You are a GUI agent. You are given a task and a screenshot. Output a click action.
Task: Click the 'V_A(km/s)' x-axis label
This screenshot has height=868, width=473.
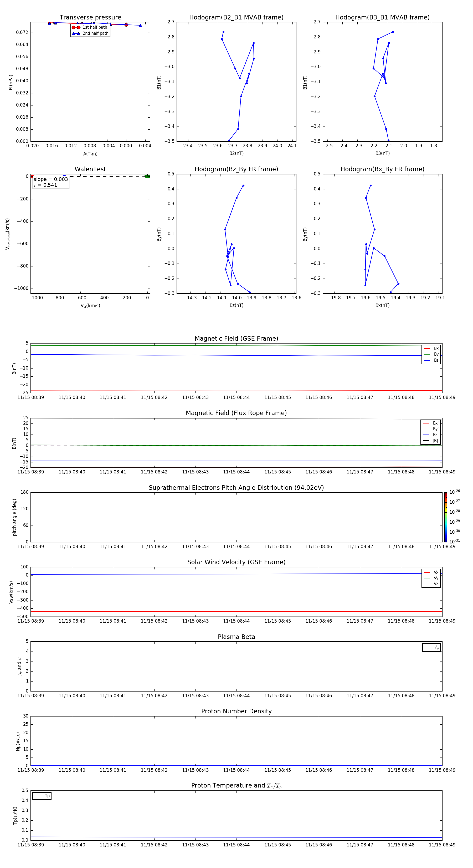click(90, 306)
